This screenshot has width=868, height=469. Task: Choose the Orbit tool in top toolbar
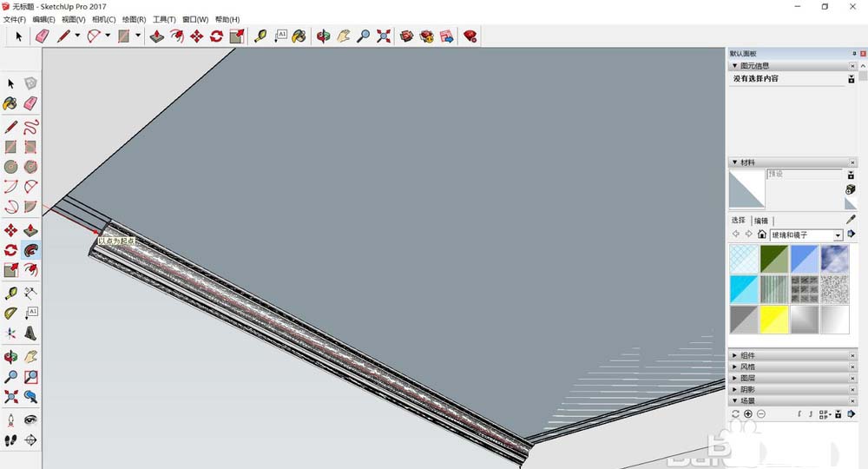coord(324,36)
